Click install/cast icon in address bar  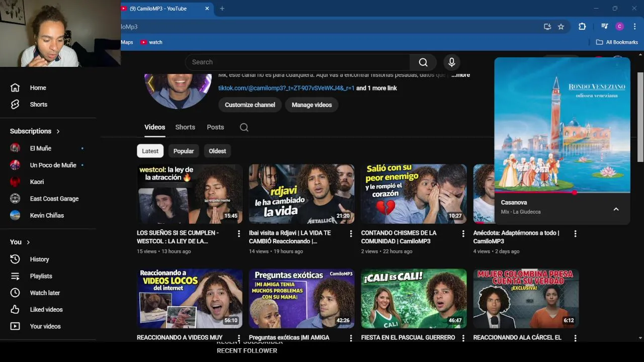coord(547,27)
